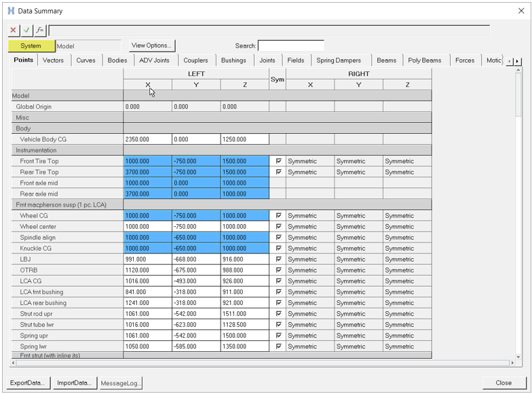The image size is (532, 394).
Task: Click in the Search input field
Action: (x=290, y=46)
